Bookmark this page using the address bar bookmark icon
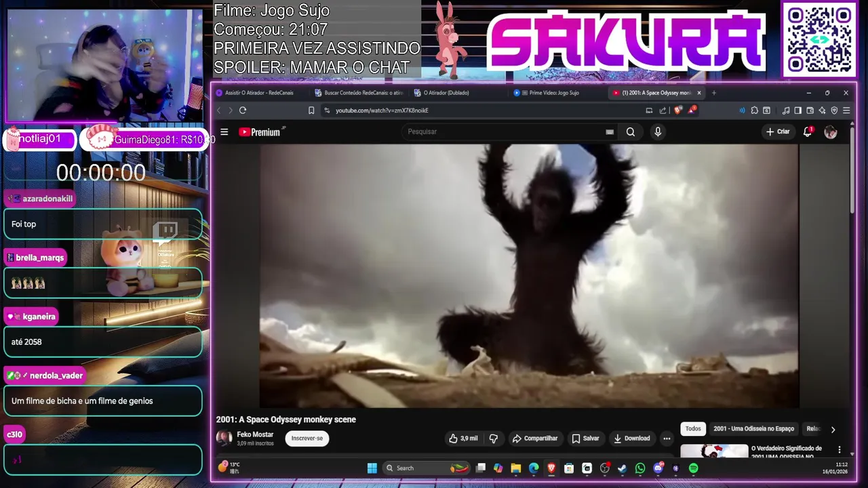Screen dimensions: 868x488 pos(311,110)
